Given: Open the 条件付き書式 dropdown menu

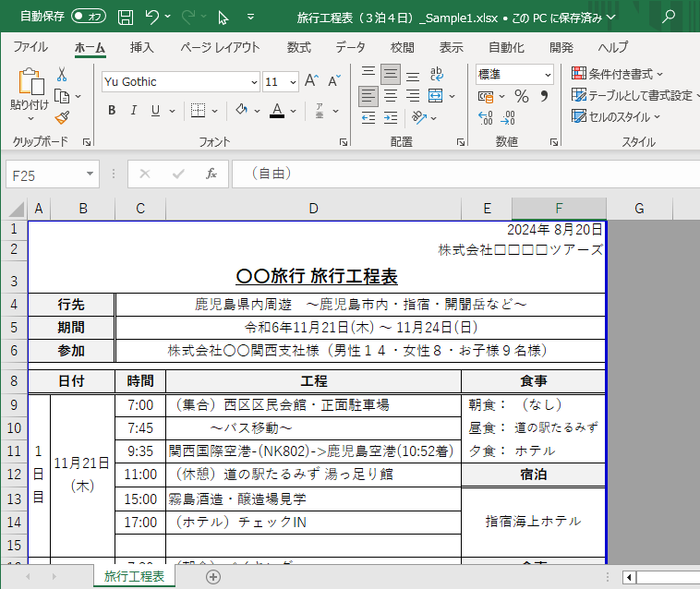Looking at the screenshot, I should click(x=619, y=74).
